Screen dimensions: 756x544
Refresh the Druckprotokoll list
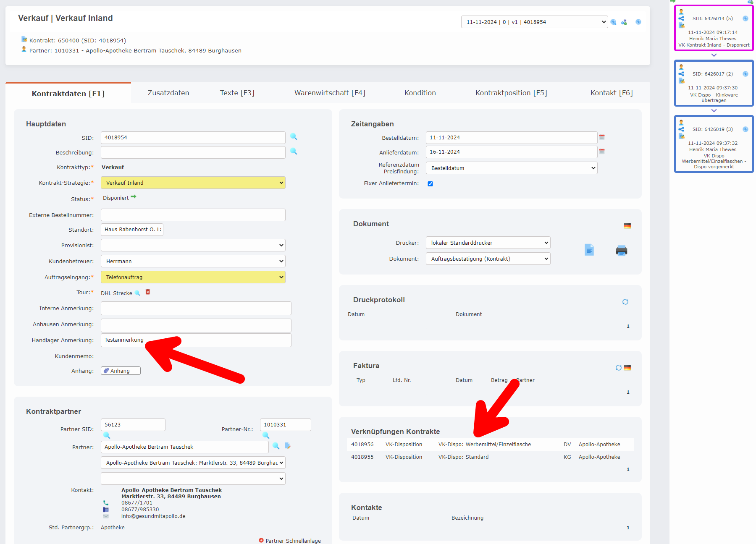[x=625, y=302]
